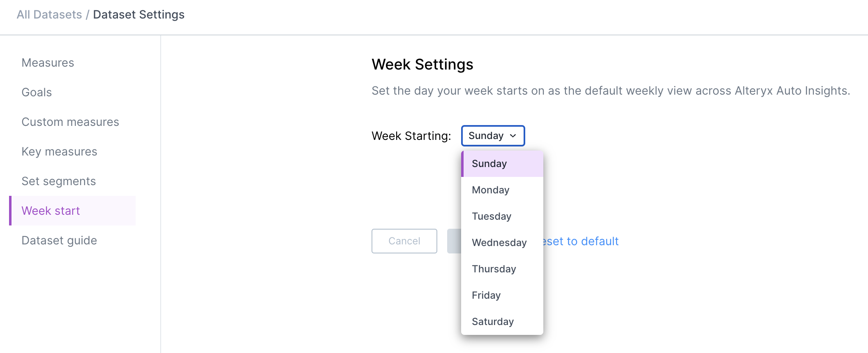This screenshot has width=868, height=353.
Task: Pick Thursday as the starting day
Action: (494, 269)
